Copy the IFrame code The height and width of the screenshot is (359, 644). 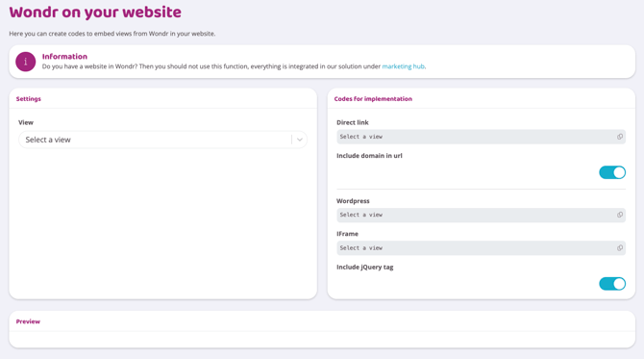tap(619, 248)
